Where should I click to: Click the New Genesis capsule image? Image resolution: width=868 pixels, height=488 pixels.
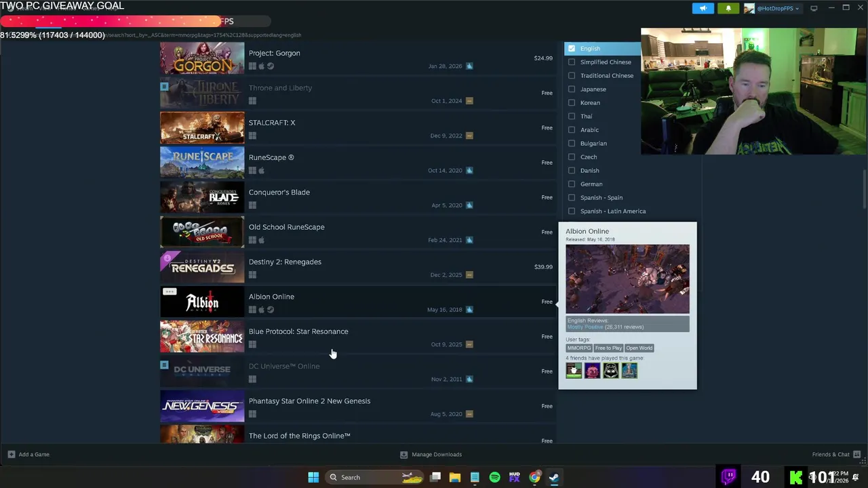(202, 406)
